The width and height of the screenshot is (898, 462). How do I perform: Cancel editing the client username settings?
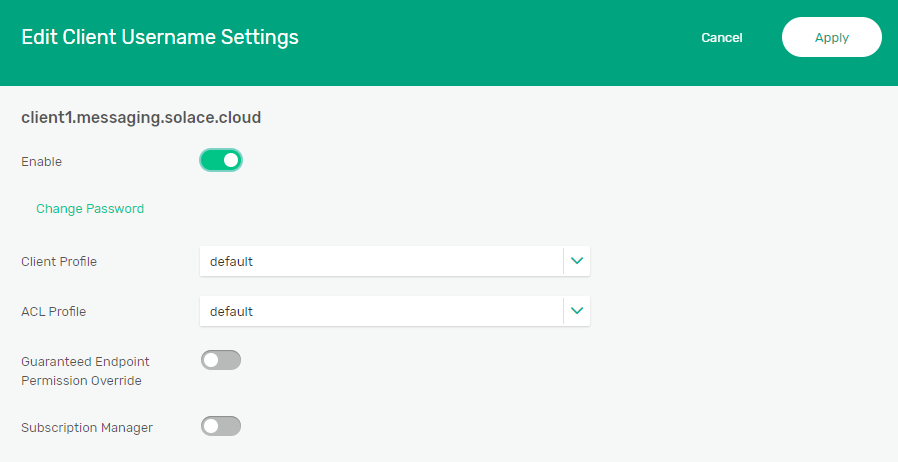tap(721, 38)
